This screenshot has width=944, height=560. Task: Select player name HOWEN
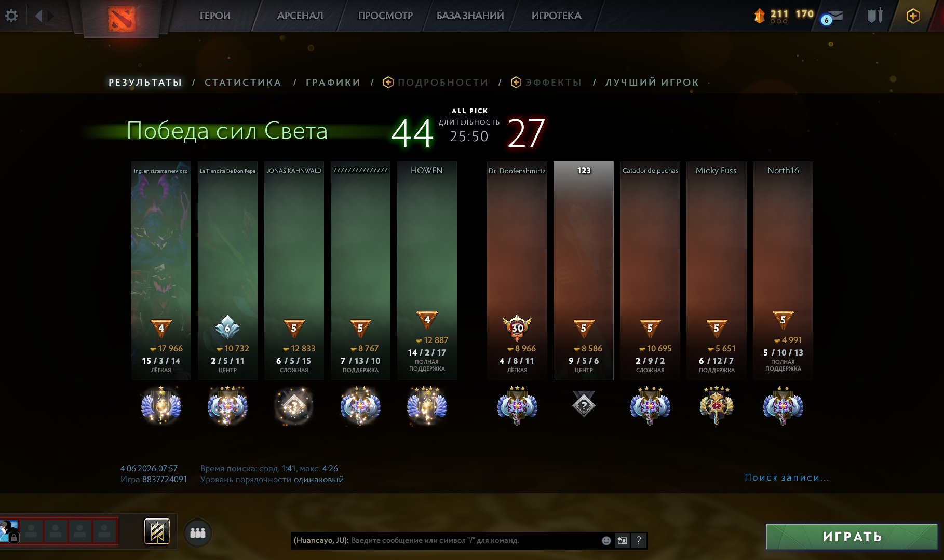pos(427,170)
